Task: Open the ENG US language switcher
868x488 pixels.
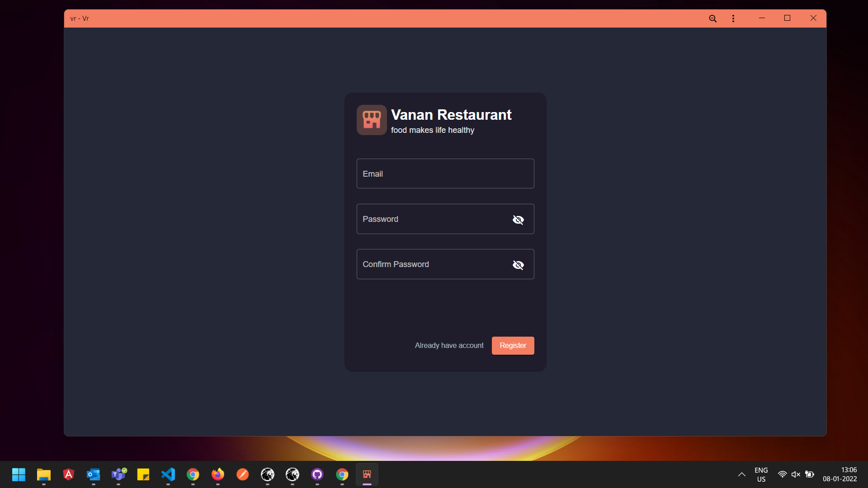Action: [x=761, y=474]
